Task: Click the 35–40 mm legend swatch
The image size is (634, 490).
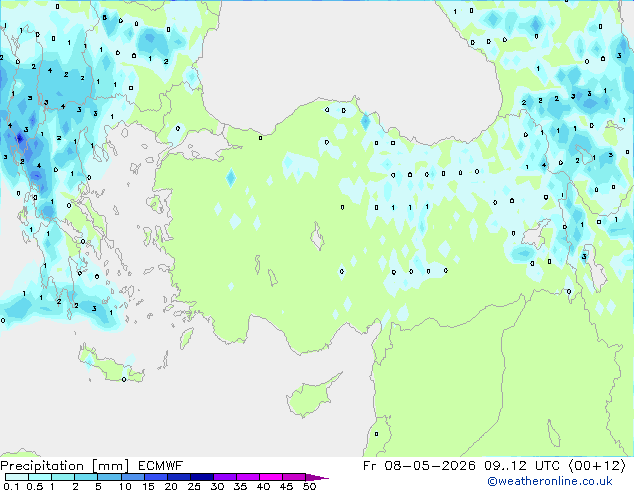Action: pos(247,477)
